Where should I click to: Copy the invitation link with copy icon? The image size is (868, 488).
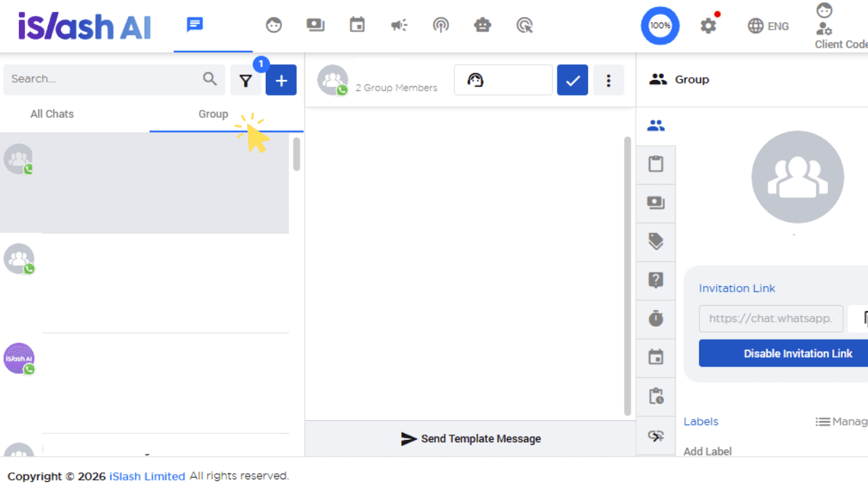pos(859,319)
